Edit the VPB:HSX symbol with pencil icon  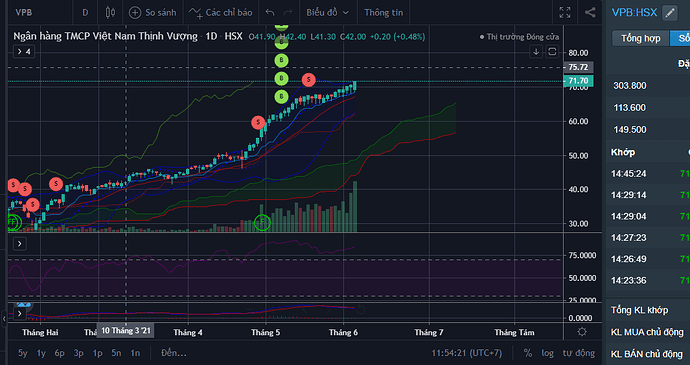(670, 12)
